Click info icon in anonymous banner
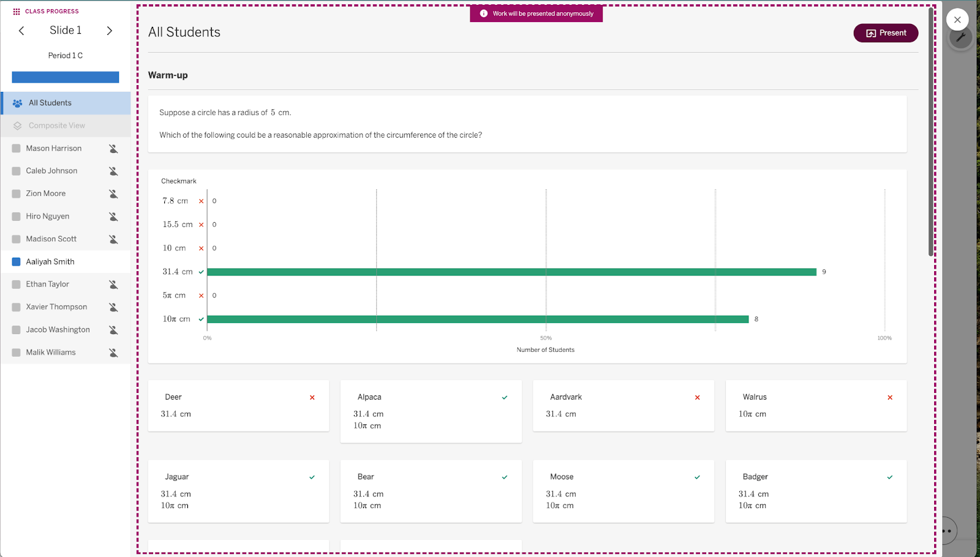The width and height of the screenshot is (980, 557). coord(484,13)
